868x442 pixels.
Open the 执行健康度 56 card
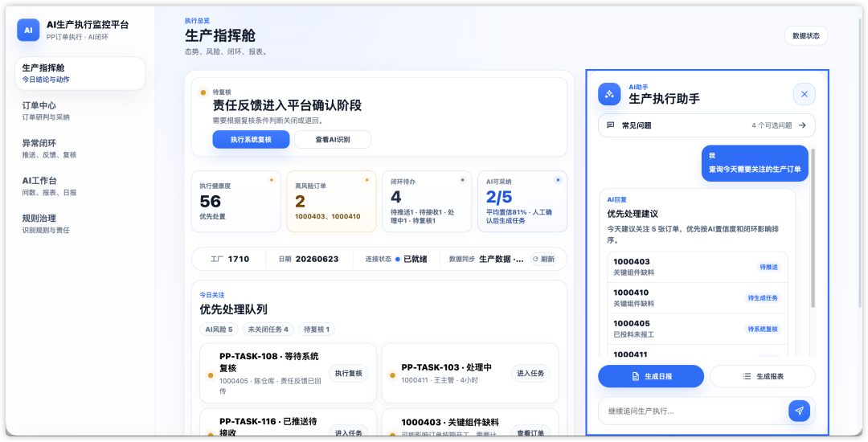235,202
